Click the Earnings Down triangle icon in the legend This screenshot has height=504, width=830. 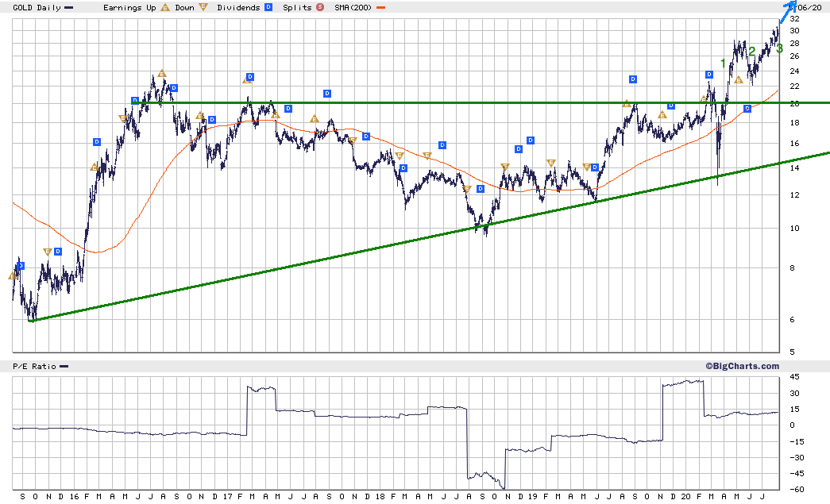coord(203,7)
